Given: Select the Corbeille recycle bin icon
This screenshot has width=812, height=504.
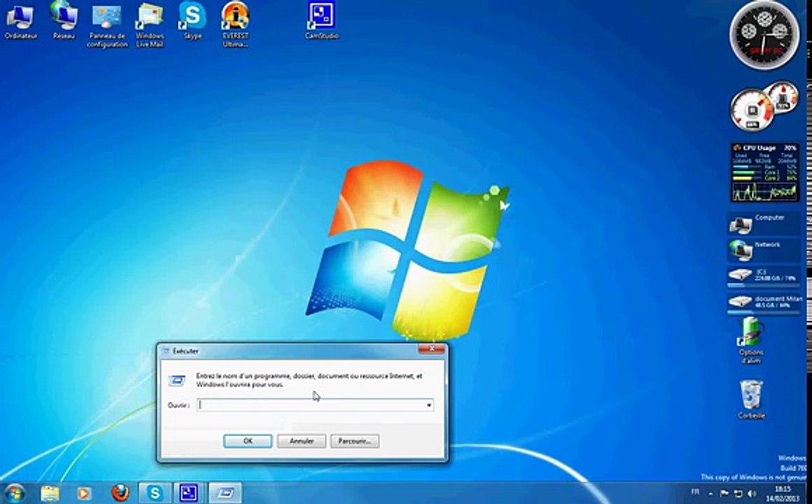Looking at the screenshot, I should point(751,399).
